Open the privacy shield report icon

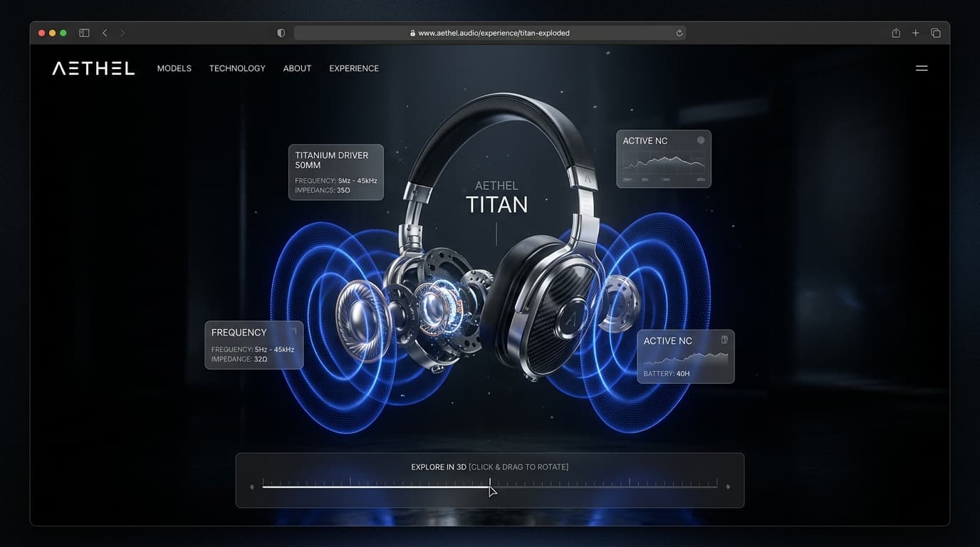pyautogui.click(x=281, y=33)
